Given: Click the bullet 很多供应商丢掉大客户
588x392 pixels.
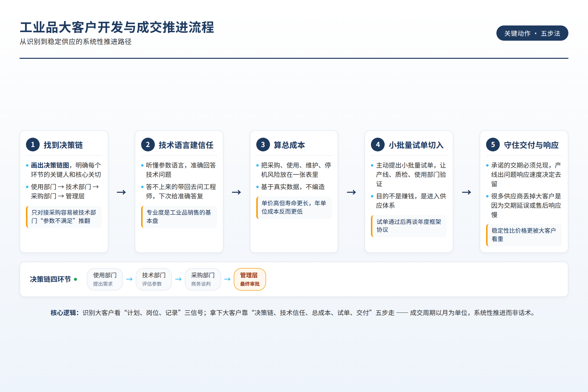Looking at the screenshot, I should tap(524, 205).
